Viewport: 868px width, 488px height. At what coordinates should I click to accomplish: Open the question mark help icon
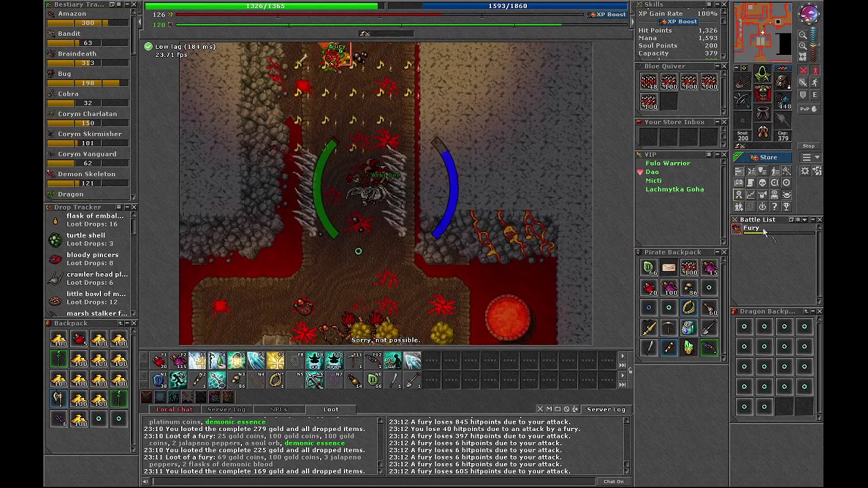point(774,207)
